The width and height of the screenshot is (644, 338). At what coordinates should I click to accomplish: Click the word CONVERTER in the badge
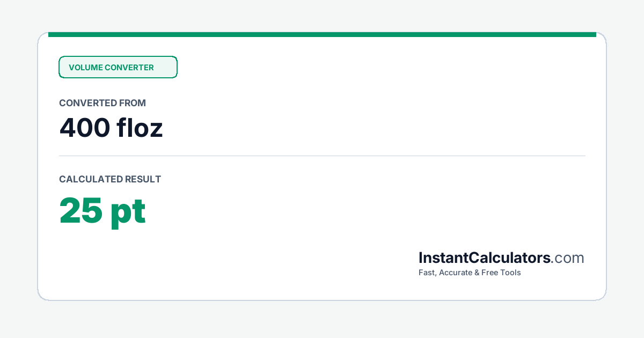click(129, 68)
